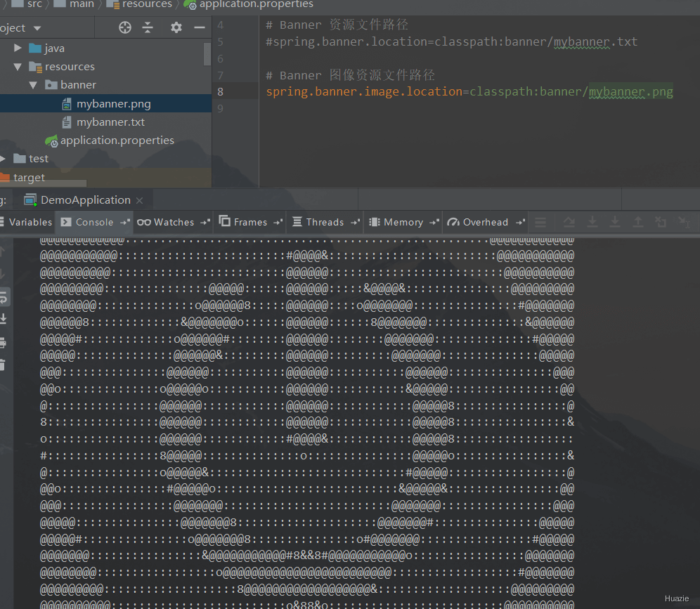This screenshot has height=609, width=700.
Task: Open the Project view dropdown
Action: click(x=37, y=28)
